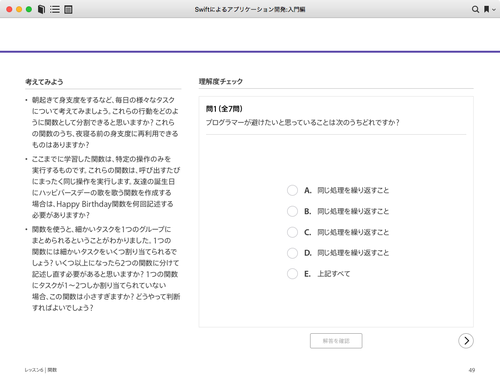This screenshot has height=383, width=500.
Task: Click the 理解度チェック heading
Action: 221,81
